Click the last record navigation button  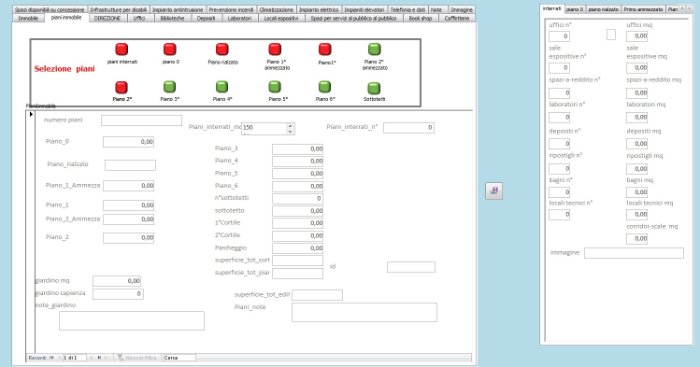pos(99,358)
